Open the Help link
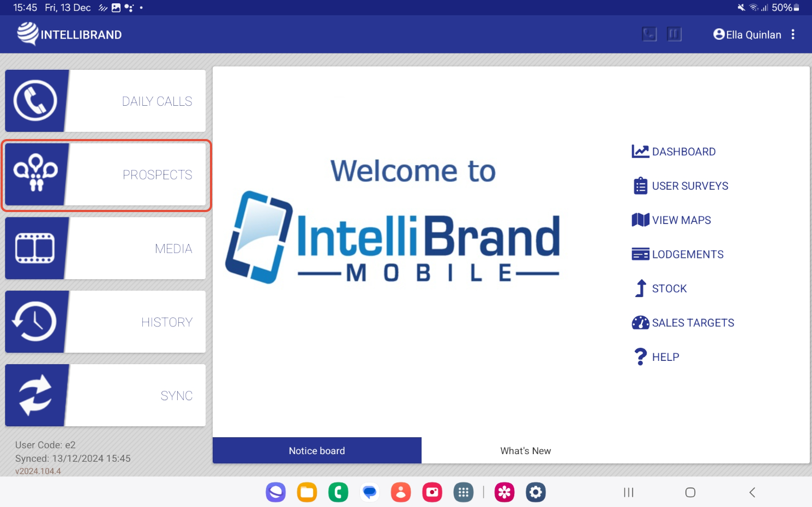The height and width of the screenshot is (507, 812). pos(656,357)
